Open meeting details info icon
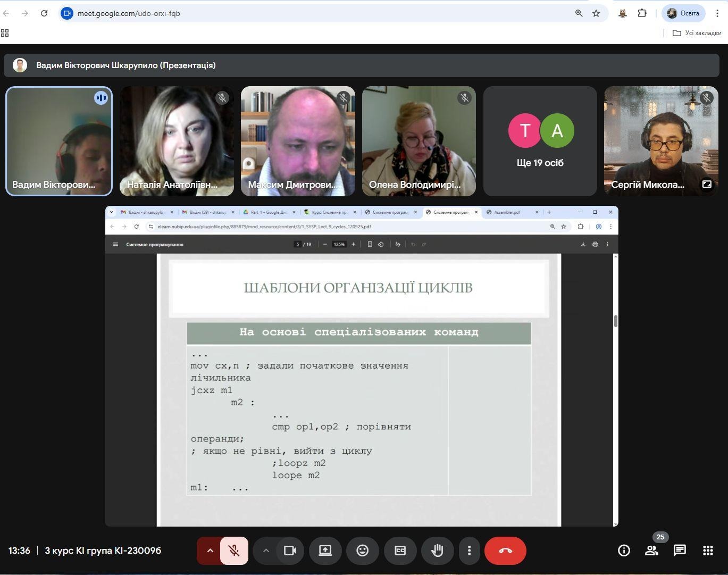This screenshot has width=728, height=575. (624, 551)
